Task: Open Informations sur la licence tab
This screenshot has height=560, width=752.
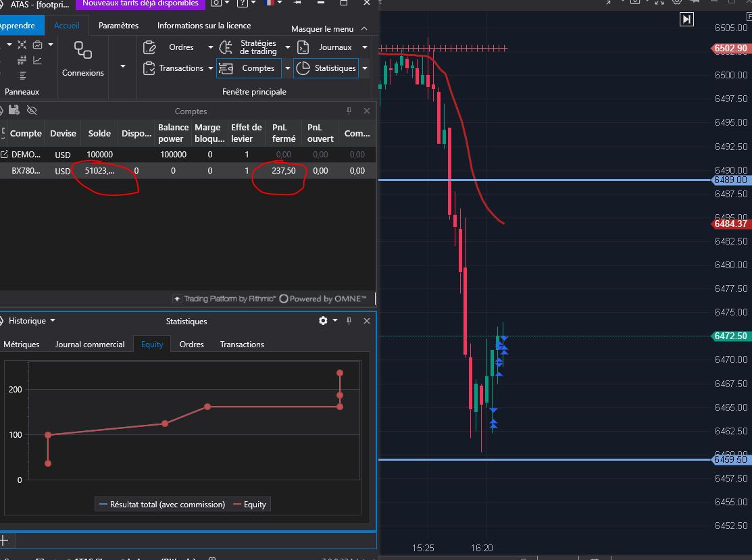Action: (204, 26)
